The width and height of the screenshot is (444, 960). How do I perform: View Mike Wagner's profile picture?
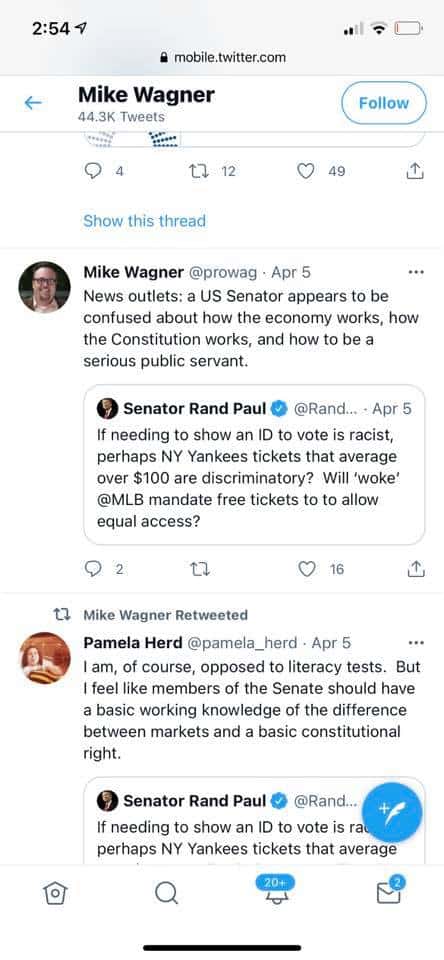[x=44, y=287]
